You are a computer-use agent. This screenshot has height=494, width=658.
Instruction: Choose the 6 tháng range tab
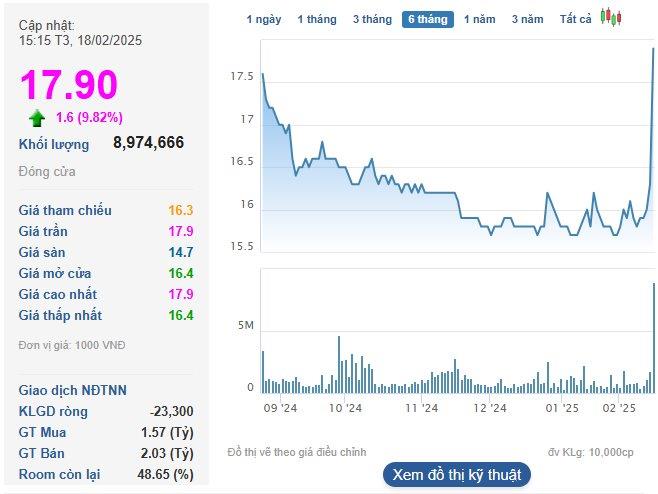pos(428,19)
